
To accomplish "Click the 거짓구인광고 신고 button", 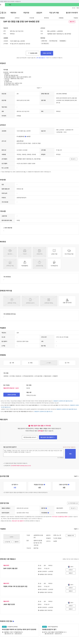I will [73, 503].
